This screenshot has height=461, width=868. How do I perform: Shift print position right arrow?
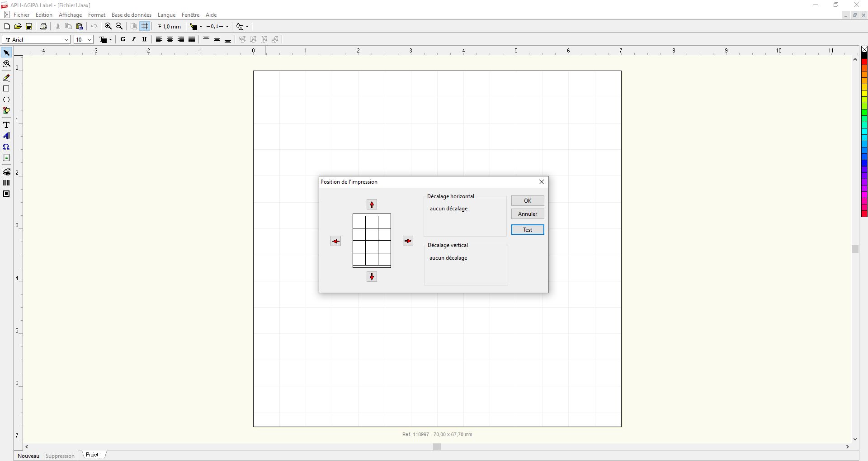tap(408, 241)
